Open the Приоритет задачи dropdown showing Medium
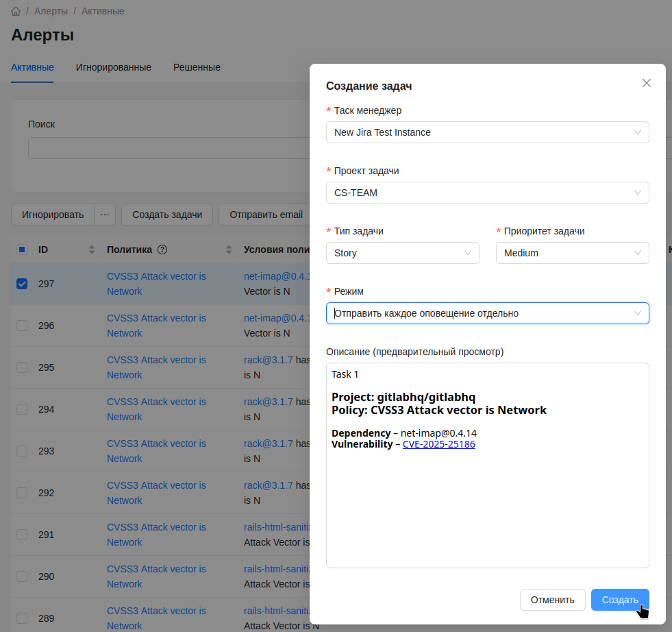 coord(572,253)
